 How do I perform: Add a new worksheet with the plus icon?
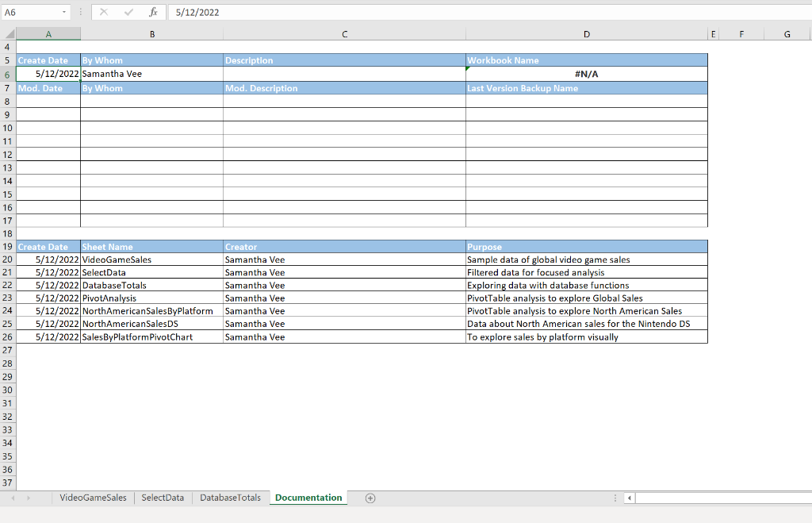click(370, 498)
